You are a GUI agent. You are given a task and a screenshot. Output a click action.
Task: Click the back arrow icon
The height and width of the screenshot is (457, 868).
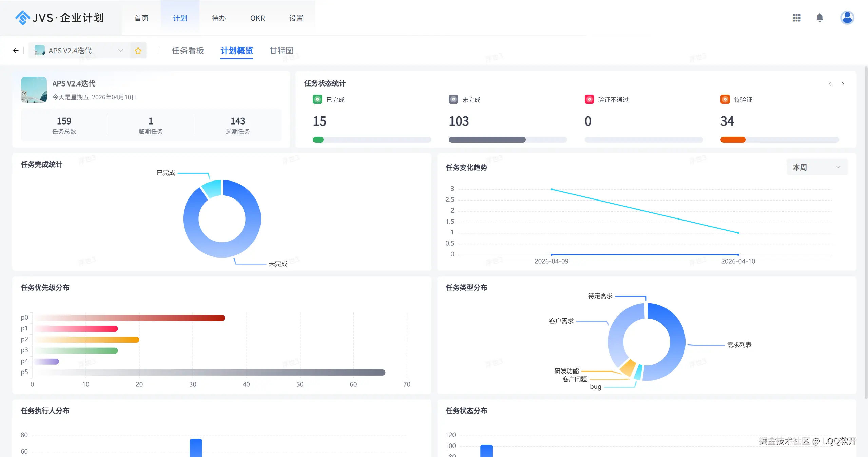coord(16,51)
